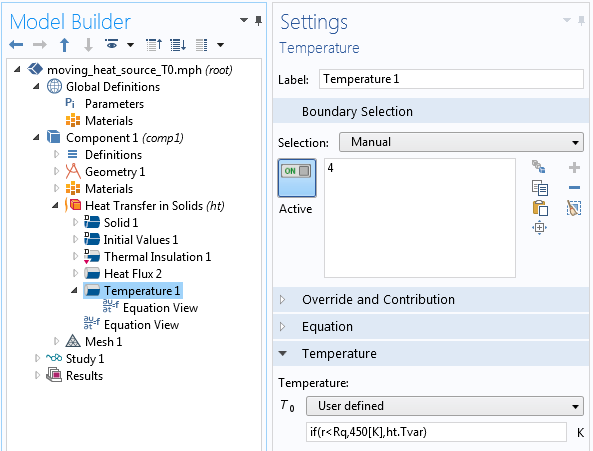Open the T0 User defined dropdown

(x=444, y=406)
